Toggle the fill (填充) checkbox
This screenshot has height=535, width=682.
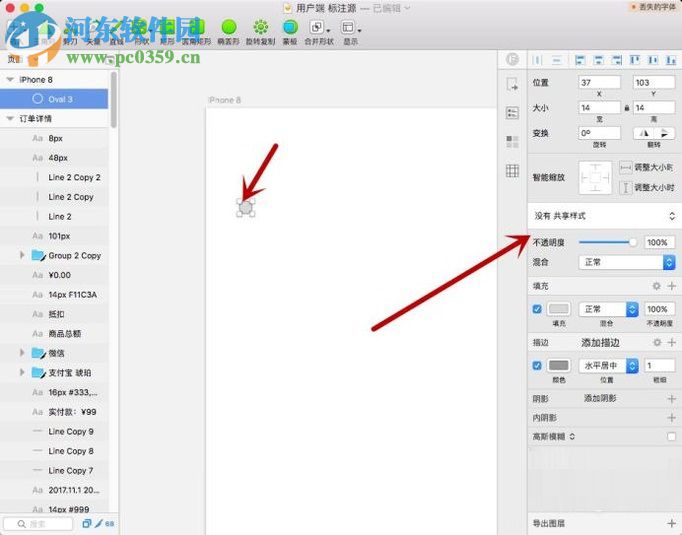537,309
